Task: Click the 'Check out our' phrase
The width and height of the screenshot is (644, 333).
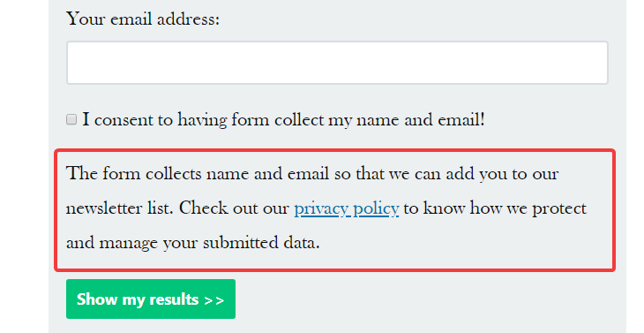Action: pyautogui.click(x=234, y=208)
